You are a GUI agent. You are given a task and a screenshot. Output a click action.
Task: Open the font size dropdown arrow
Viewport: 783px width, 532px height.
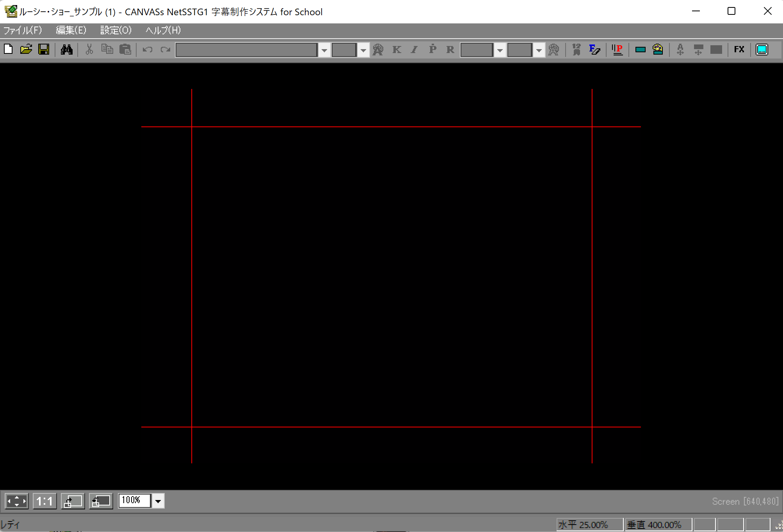click(363, 50)
